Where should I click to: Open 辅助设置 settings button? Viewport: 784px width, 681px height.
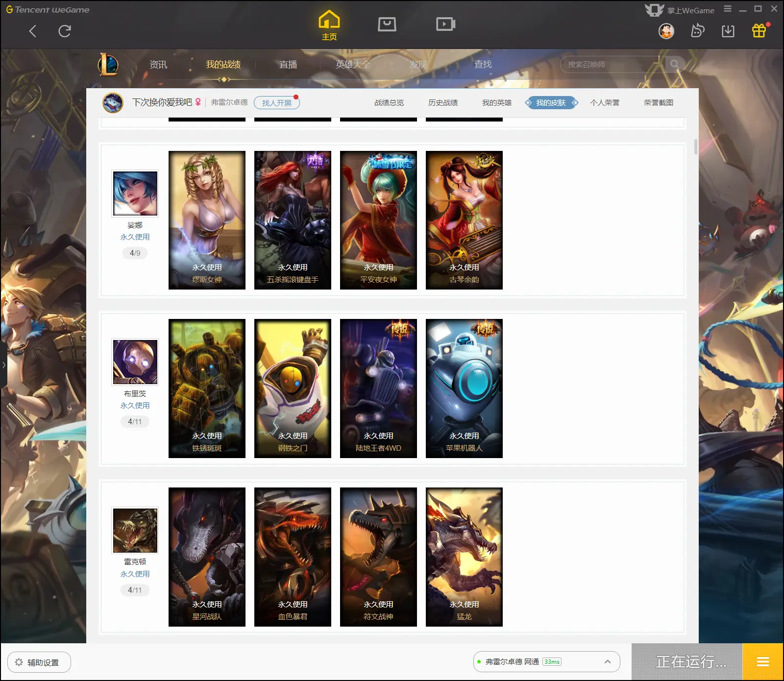[39, 662]
